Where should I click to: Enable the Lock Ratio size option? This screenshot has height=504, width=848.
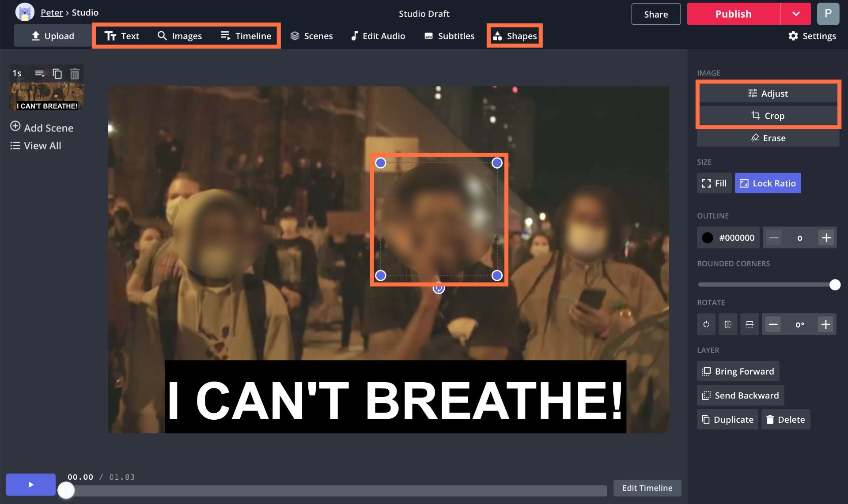click(768, 183)
